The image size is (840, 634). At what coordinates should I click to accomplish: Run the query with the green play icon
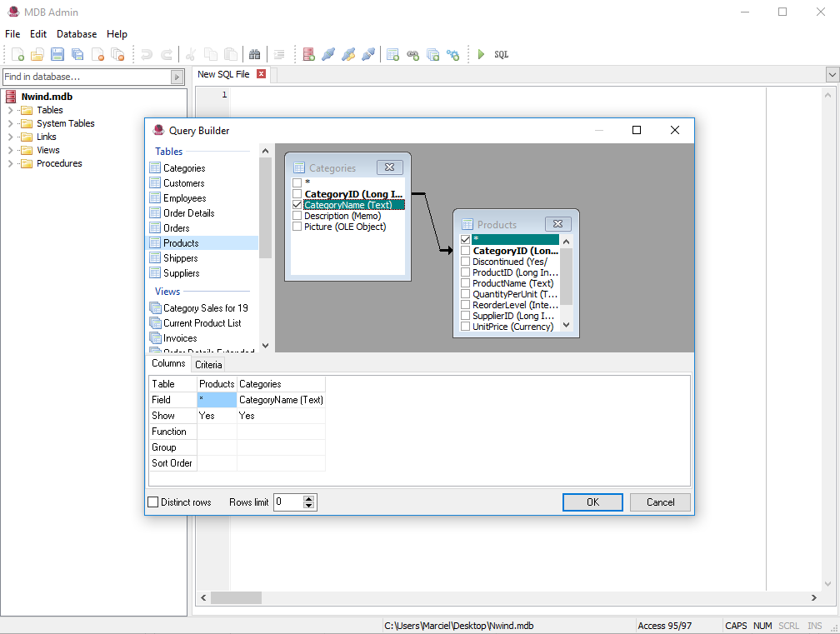482,53
